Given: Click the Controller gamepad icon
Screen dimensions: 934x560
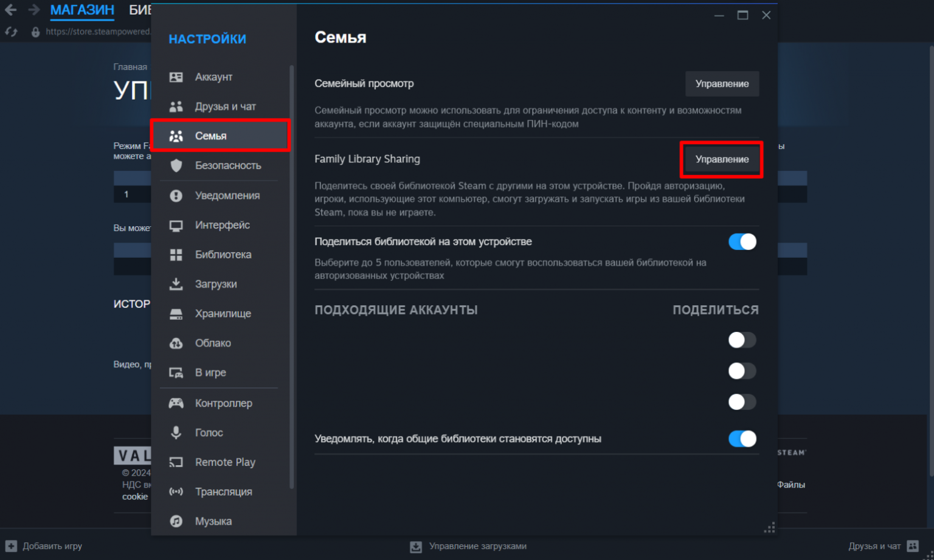Looking at the screenshot, I should 176,403.
